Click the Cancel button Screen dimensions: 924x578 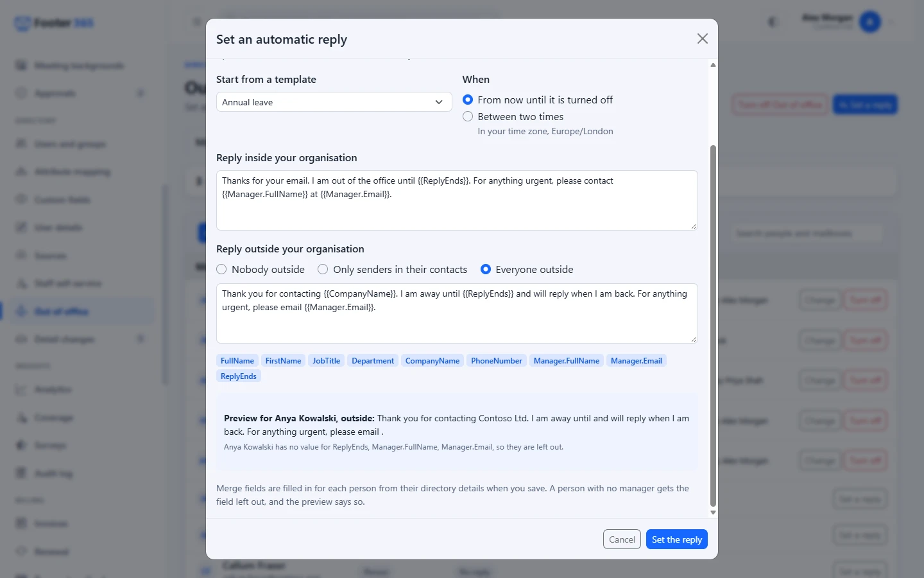(622, 539)
